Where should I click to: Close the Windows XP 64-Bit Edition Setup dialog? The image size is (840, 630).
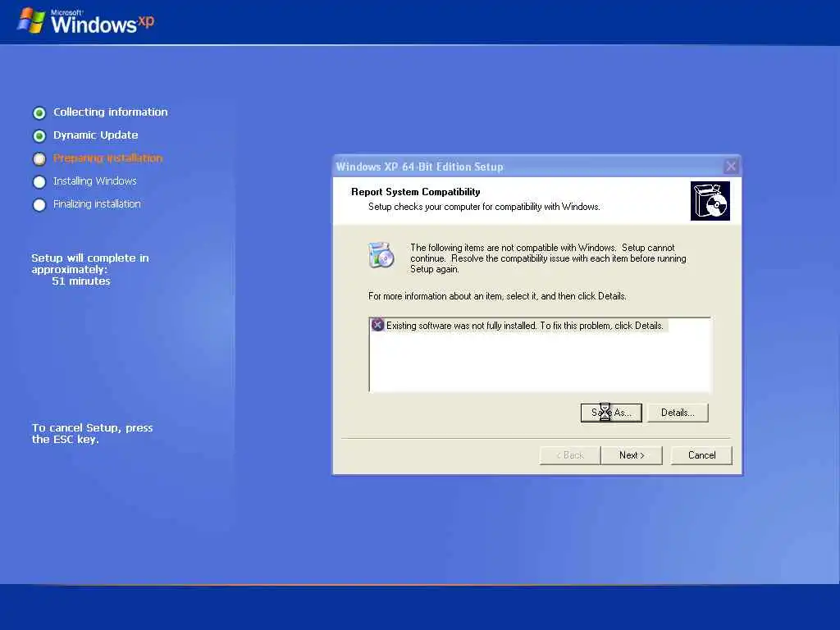[731, 167]
